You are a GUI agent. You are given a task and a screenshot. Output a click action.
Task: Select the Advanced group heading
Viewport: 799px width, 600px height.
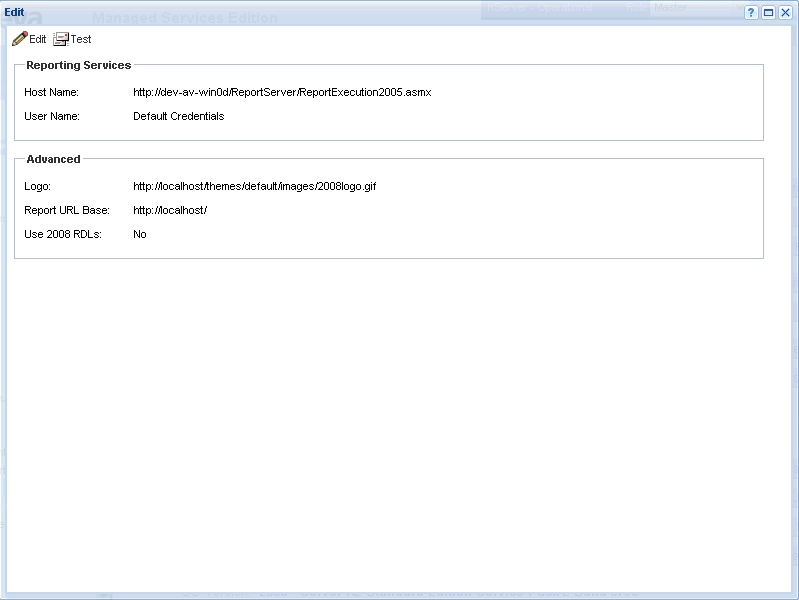[53, 159]
